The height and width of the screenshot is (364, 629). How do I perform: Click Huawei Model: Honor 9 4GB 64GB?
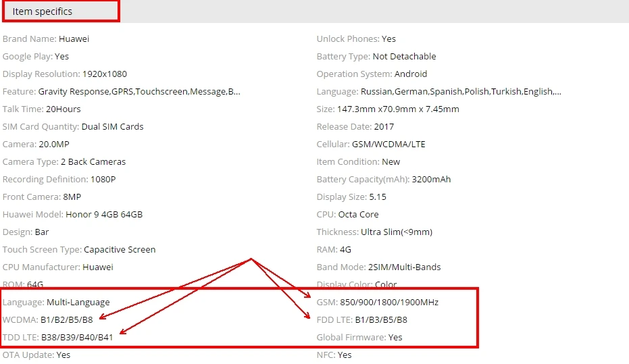72,215
